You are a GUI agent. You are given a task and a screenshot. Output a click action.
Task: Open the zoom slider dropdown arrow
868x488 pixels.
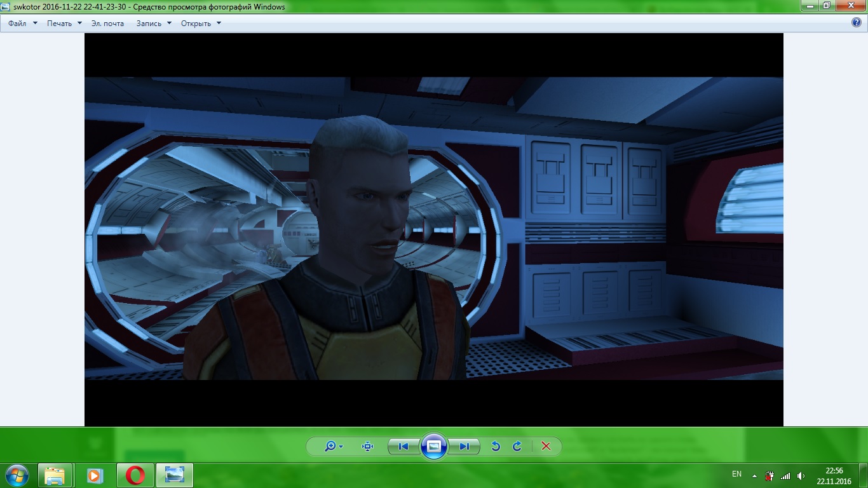click(x=341, y=447)
